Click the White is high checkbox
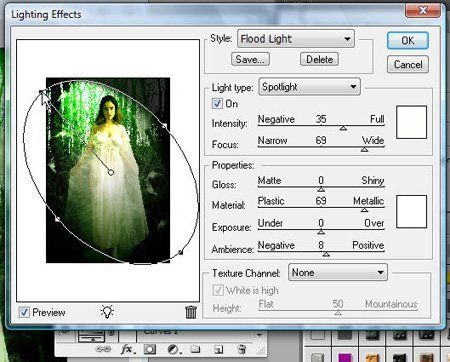The width and height of the screenshot is (450, 362). [x=218, y=290]
